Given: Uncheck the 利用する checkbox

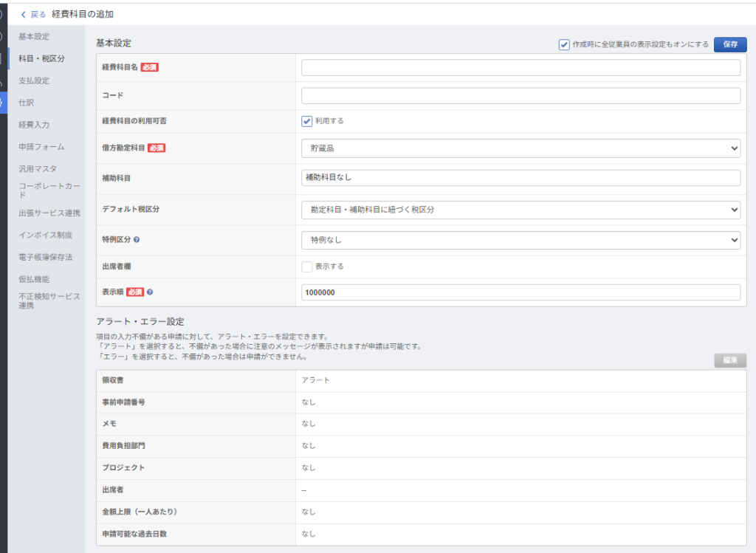Looking at the screenshot, I should [307, 121].
